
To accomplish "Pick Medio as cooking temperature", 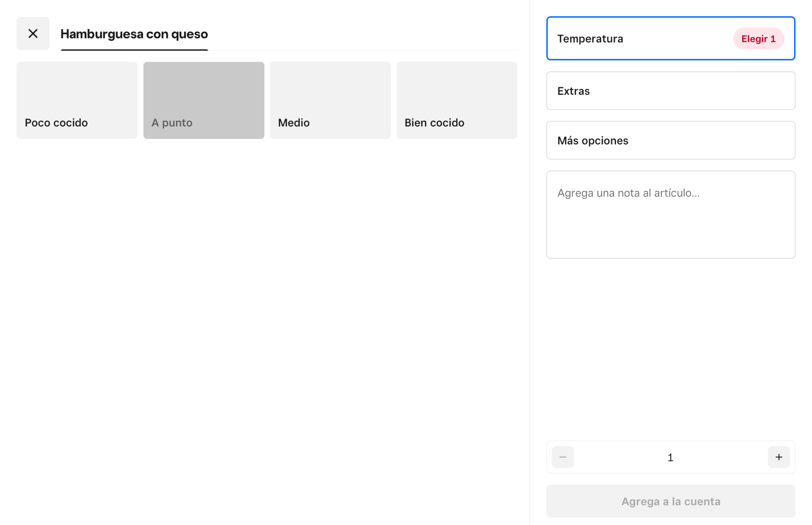I will pos(330,100).
